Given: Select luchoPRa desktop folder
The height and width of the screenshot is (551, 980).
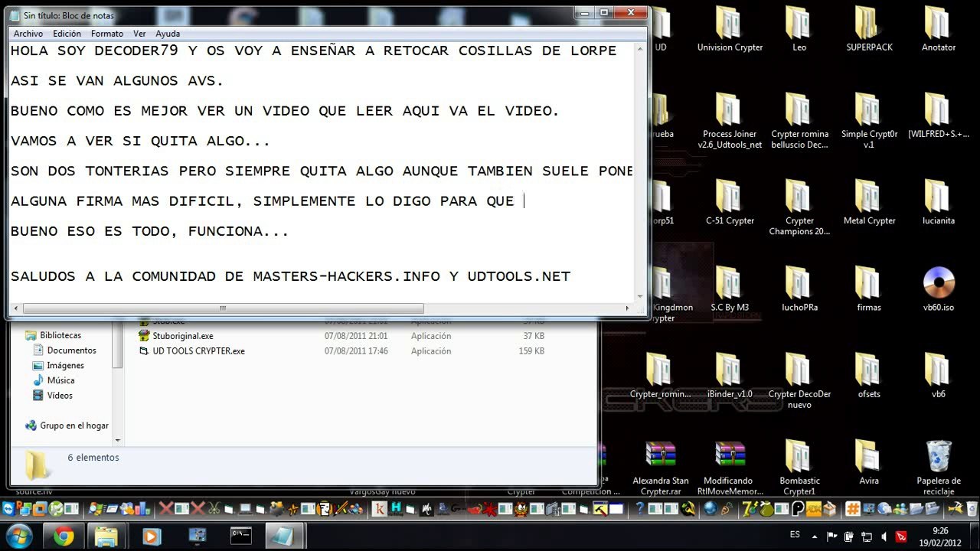Looking at the screenshot, I should tap(799, 289).
